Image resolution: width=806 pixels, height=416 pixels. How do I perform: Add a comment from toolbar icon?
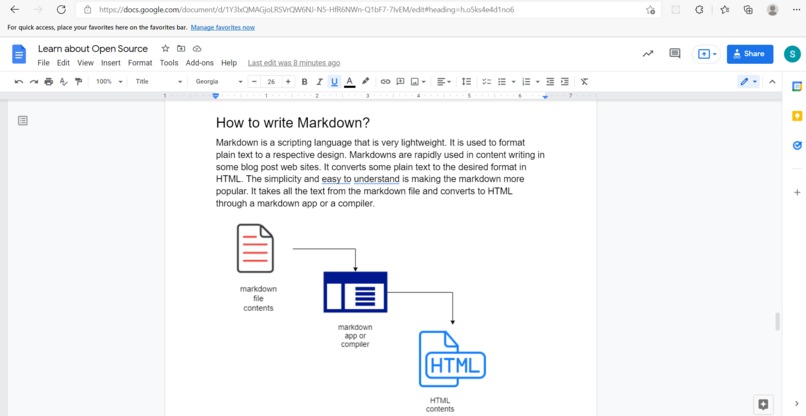point(400,82)
